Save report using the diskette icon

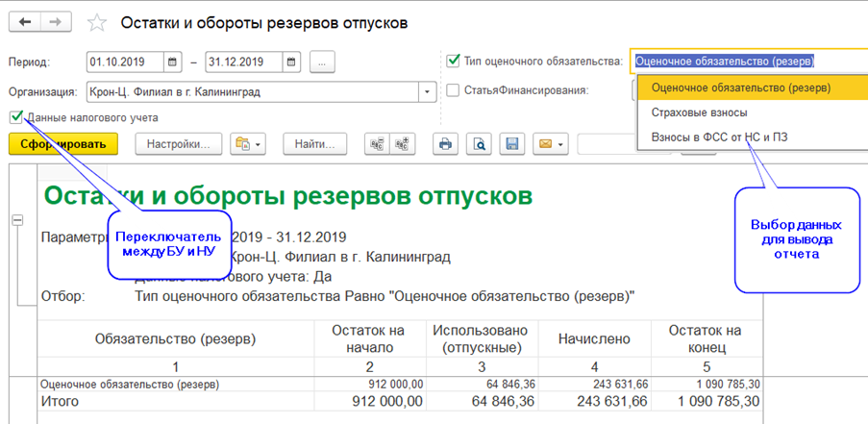click(x=511, y=144)
